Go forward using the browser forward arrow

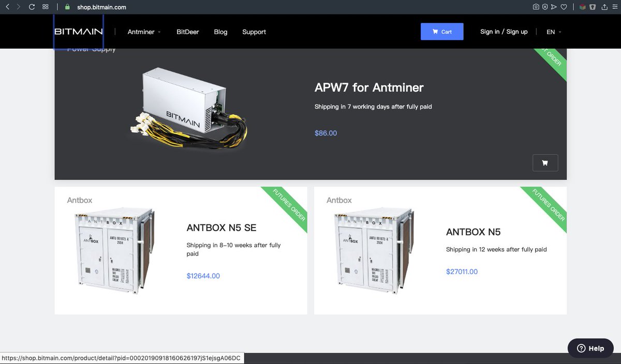(19, 7)
